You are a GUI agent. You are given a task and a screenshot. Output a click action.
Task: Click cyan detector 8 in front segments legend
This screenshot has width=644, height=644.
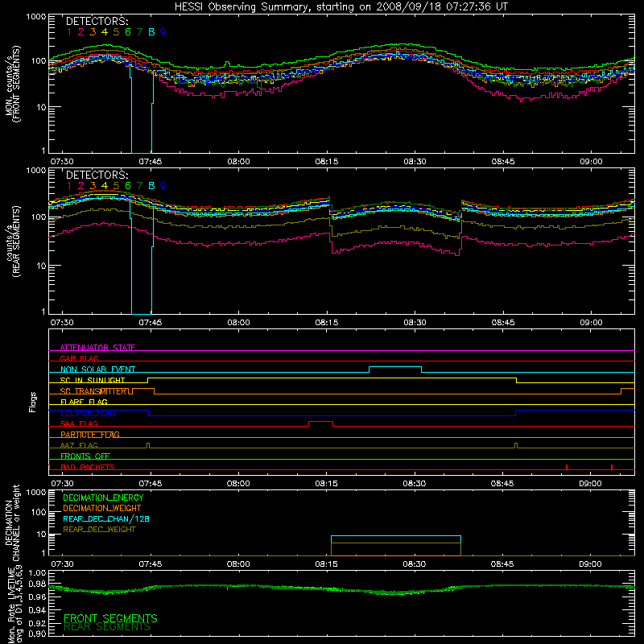click(x=151, y=32)
